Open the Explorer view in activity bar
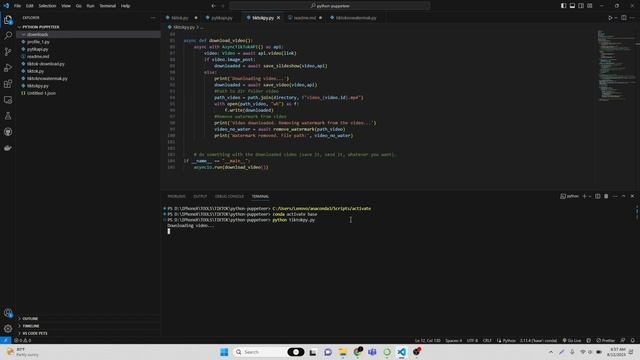Viewport: 640px width, 360px height. click(8, 20)
